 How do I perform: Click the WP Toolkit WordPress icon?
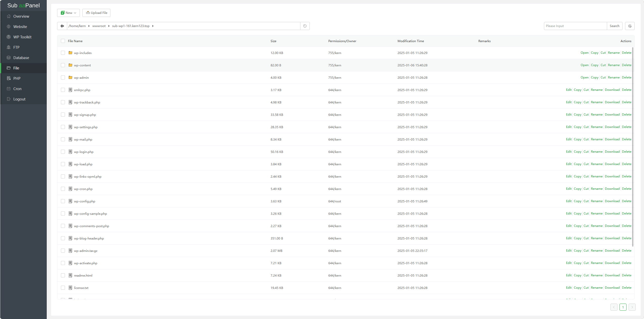tap(9, 37)
